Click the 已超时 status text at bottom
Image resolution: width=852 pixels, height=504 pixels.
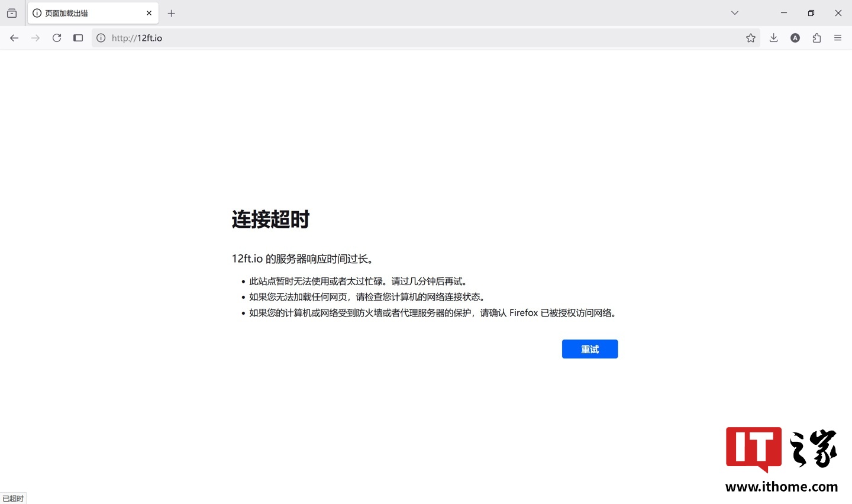coord(13,499)
